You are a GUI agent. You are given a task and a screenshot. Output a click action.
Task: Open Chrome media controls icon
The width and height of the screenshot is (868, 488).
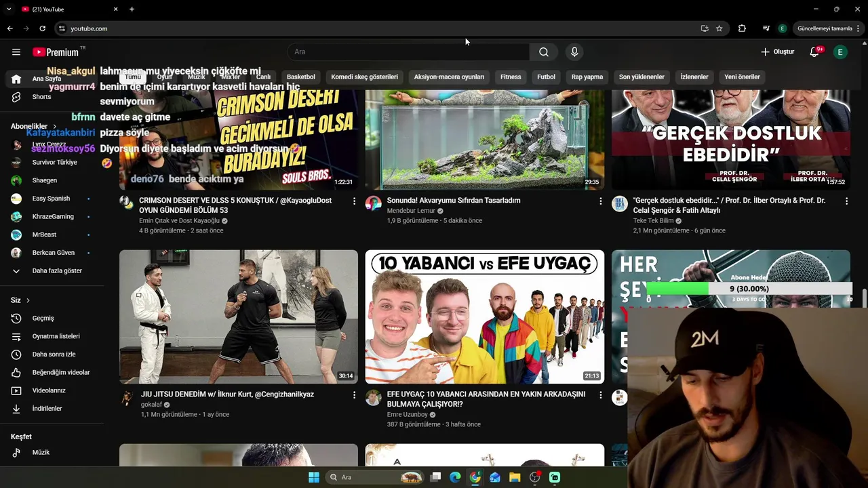point(766,28)
